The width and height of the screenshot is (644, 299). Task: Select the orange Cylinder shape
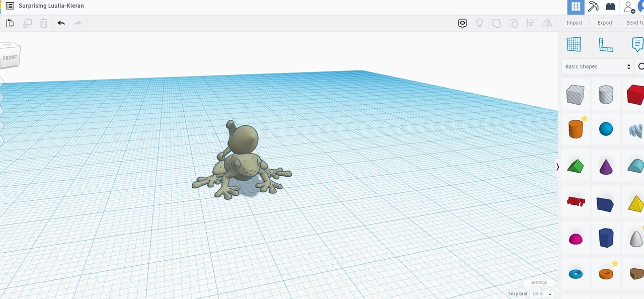point(575,129)
